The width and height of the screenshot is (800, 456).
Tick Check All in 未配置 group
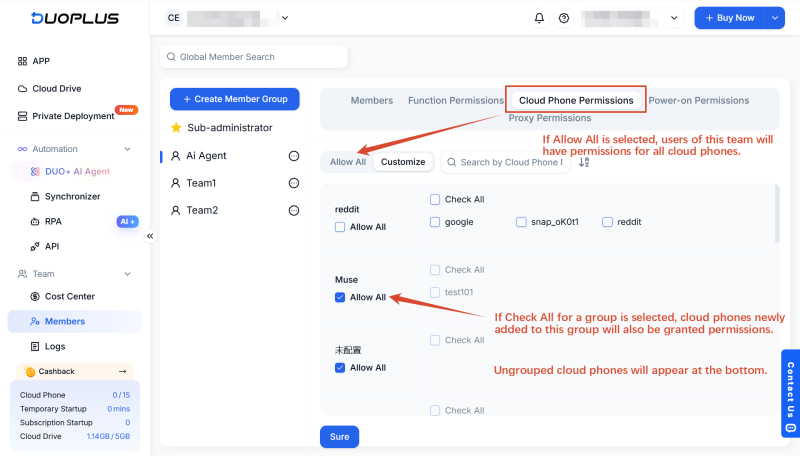pos(435,340)
